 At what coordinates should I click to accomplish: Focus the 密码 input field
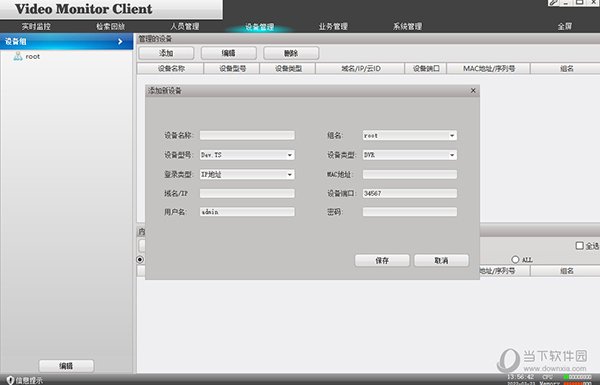click(409, 212)
